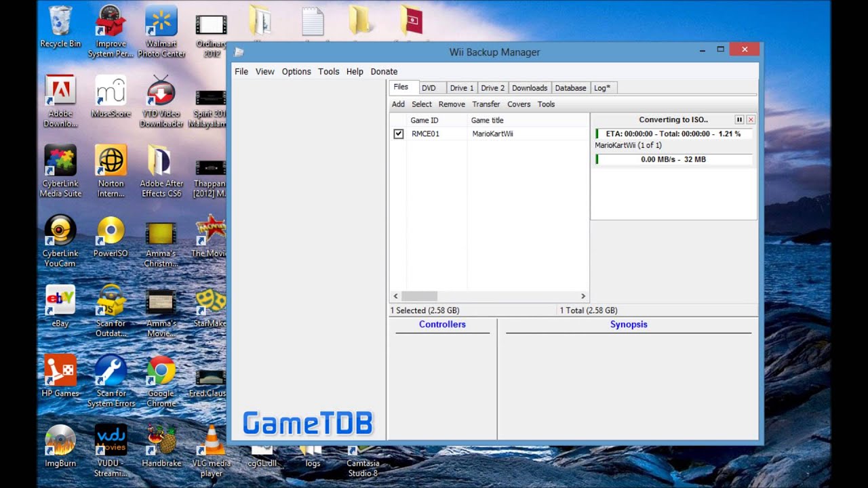This screenshot has width=868, height=488.
Task: Switch to the Drive 2 tab
Action: coord(493,88)
